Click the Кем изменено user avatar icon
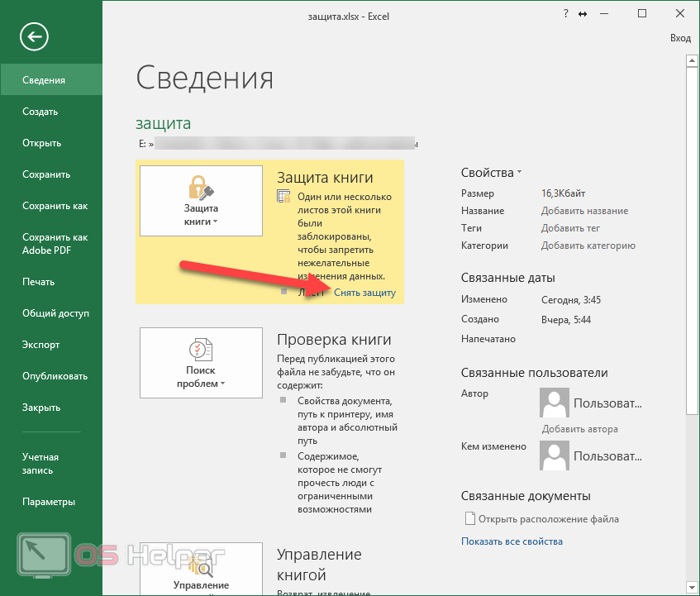700x596 pixels. point(554,455)
